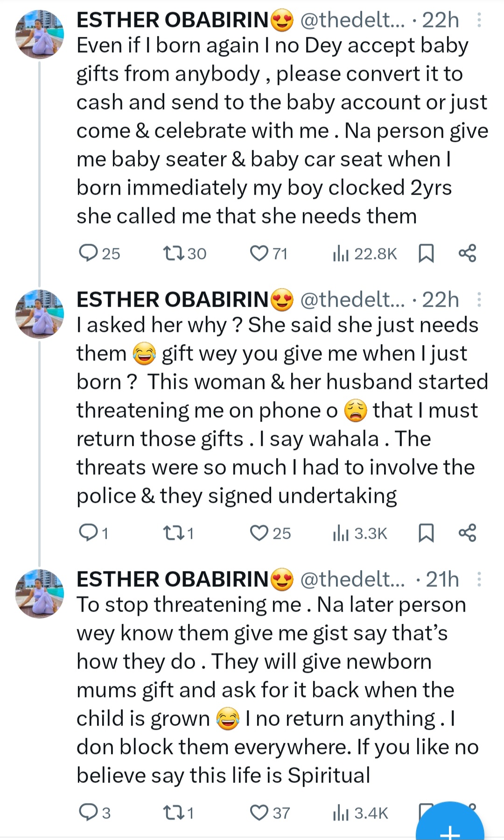Bookmark the second tweet

click(x=426, y=533)
